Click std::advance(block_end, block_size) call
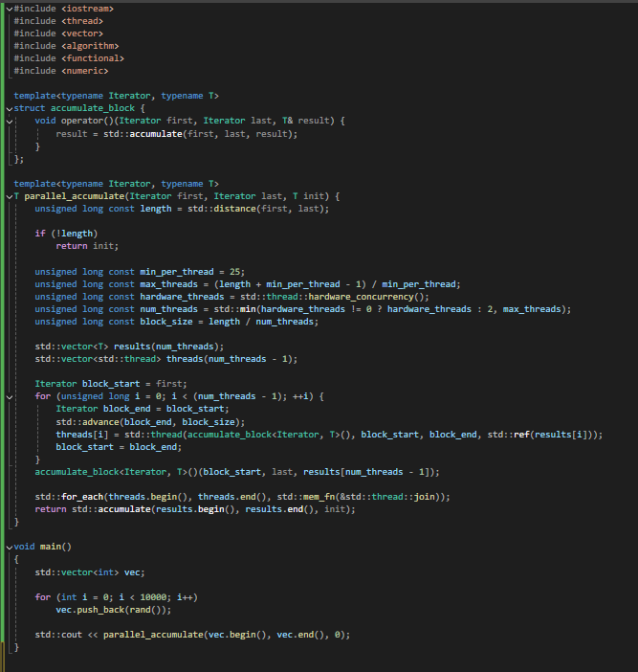Screen dimensions: 638x672 click(x=150, y=422)
